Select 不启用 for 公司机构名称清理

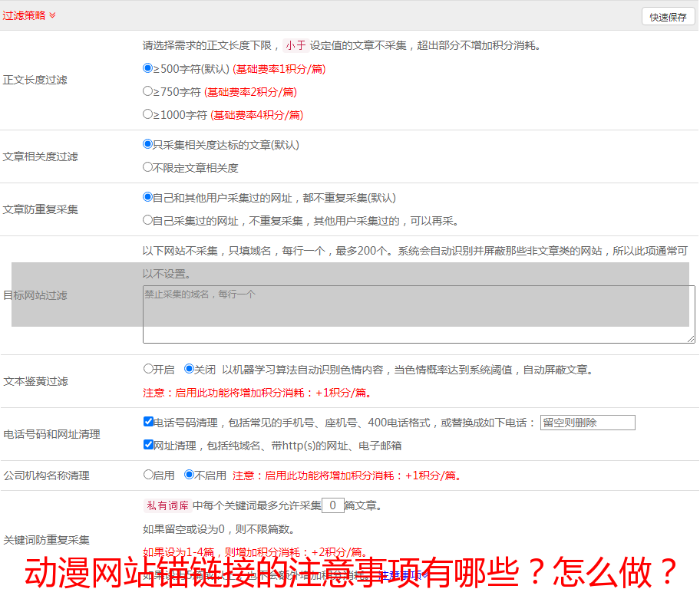[189, 475]
